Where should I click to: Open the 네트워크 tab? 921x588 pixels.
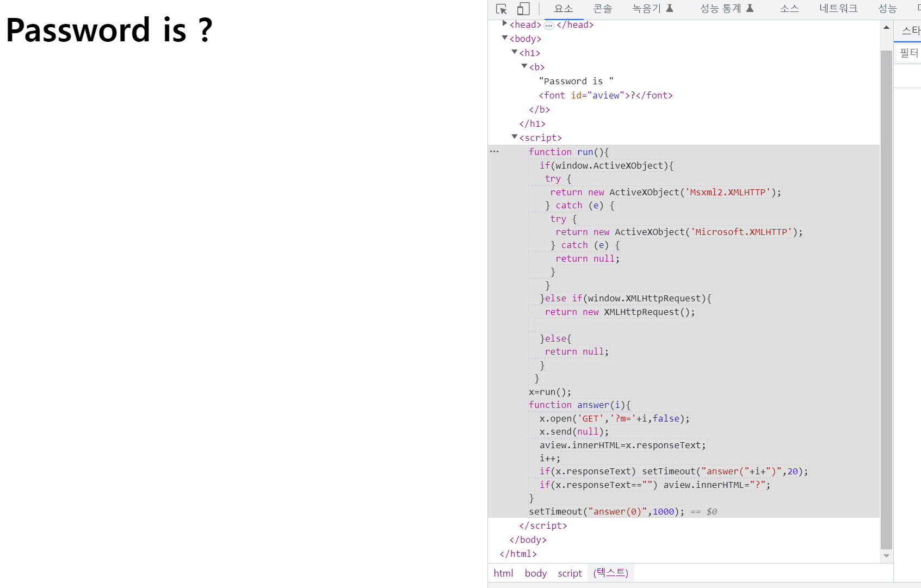point(838,9)
